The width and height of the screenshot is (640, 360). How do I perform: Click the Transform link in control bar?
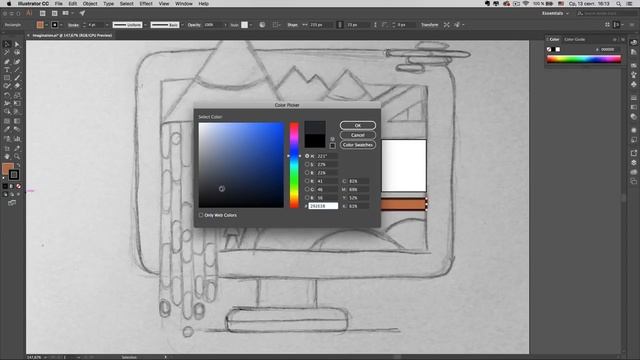click(429, 25)
